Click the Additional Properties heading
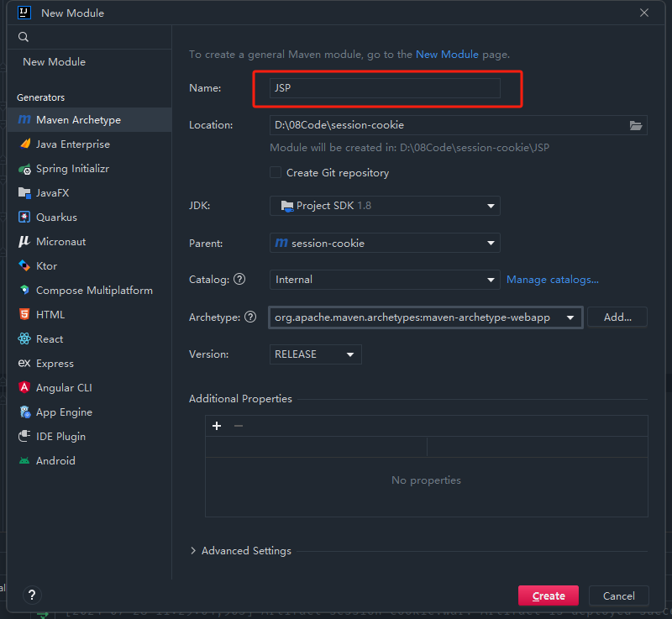Image resolution: width=672 pixels, height=619 pixels. tap(240, 399)
